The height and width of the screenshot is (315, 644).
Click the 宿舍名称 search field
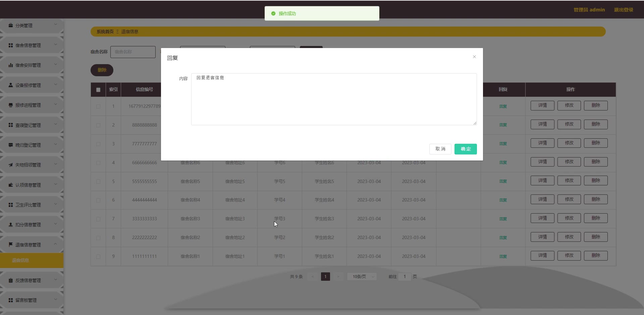(x=133, y=52)
